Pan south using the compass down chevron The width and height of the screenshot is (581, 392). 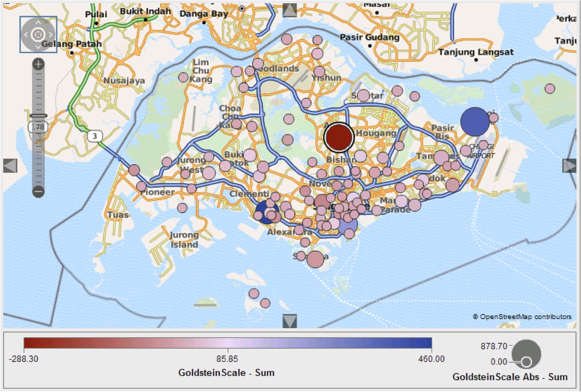[x=38, y=46]
